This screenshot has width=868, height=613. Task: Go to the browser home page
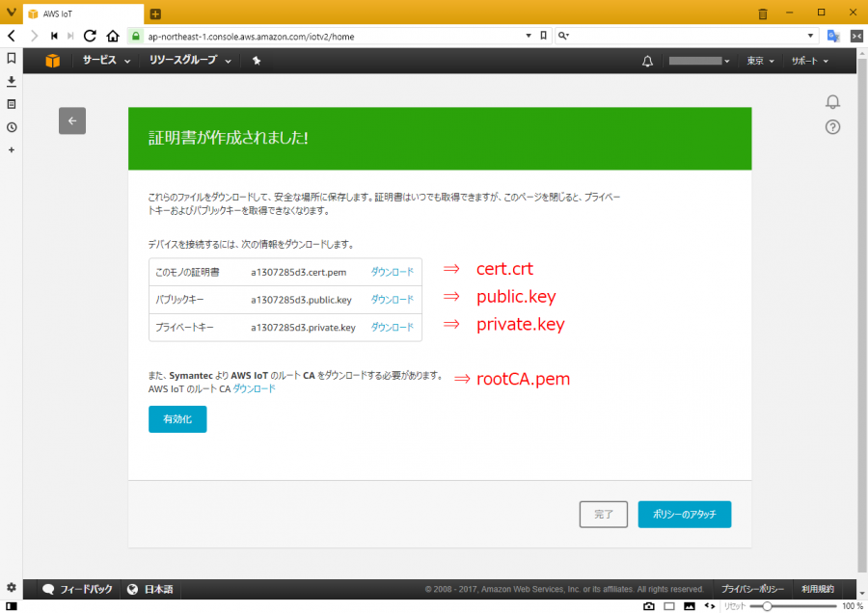tap(113, 36)
